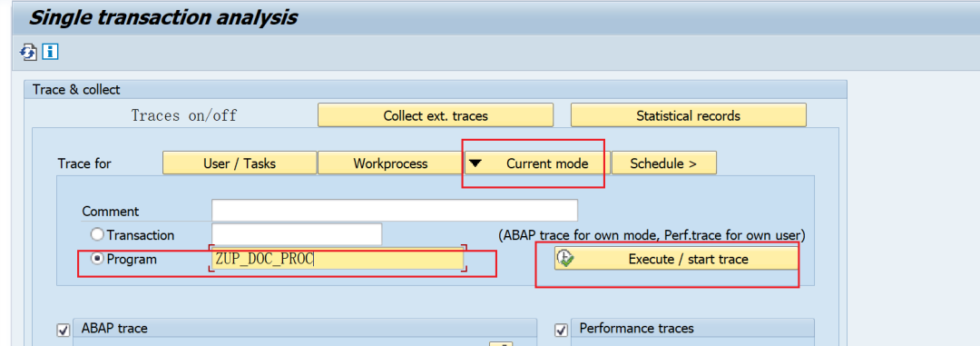Click the ABAP trace for own mode note
This screenshot has height=346, width=980.
652,235
